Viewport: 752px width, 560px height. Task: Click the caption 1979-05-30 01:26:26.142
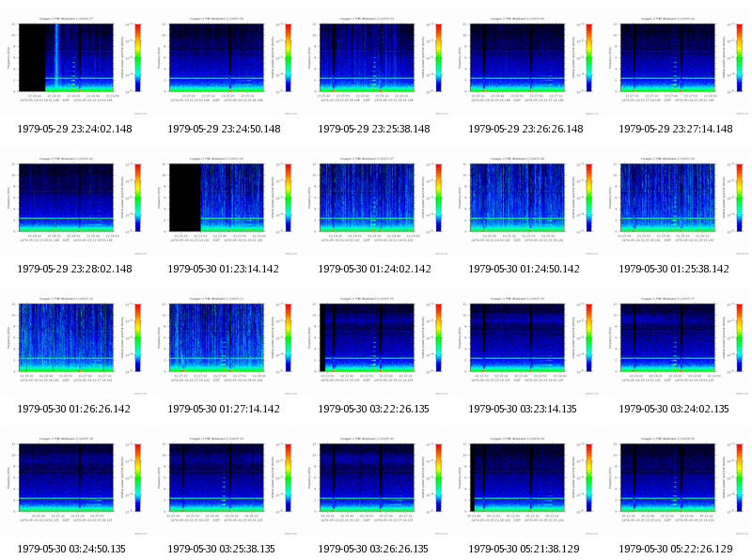point(74,409)
